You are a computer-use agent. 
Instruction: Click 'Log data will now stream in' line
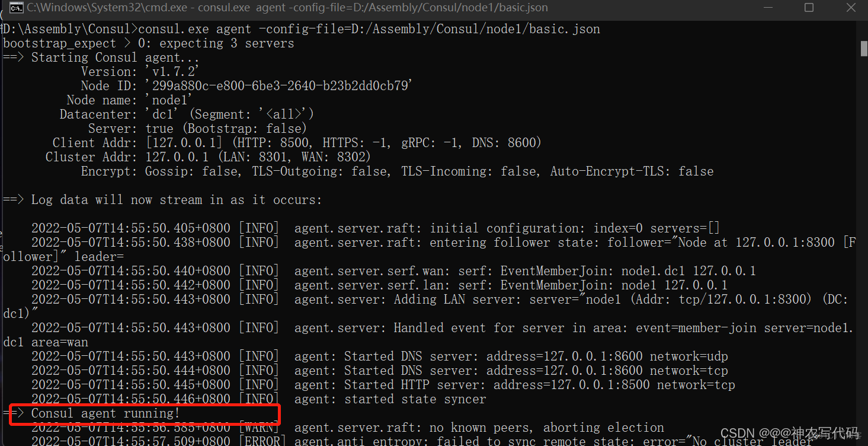162,200
